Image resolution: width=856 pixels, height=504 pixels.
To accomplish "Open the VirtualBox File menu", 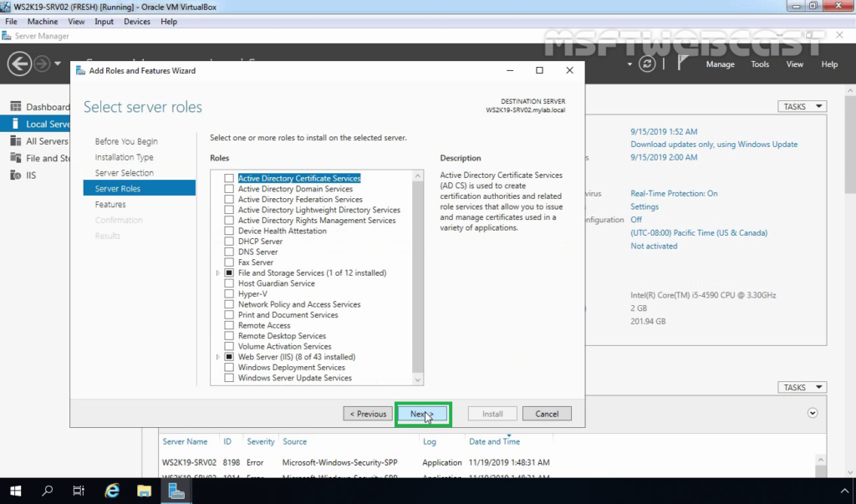I will [11, 21].
